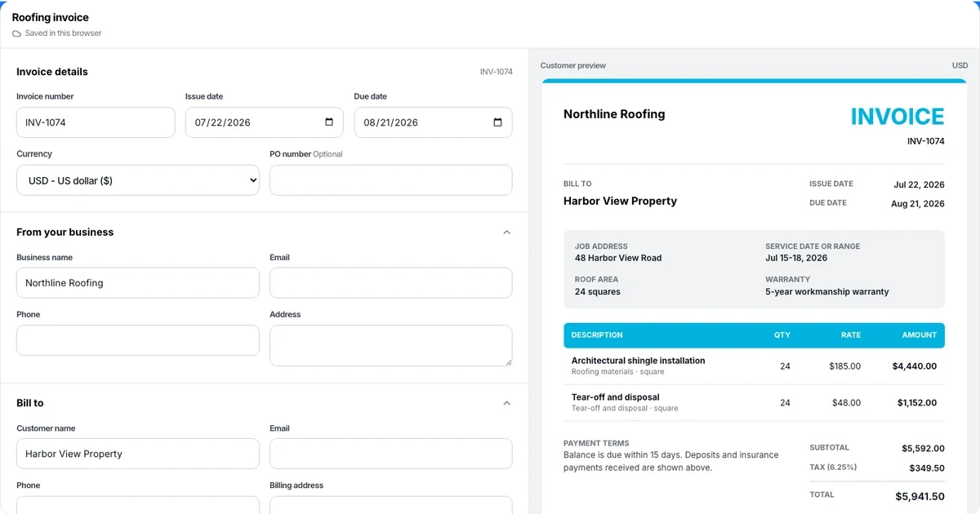Click Harbor View Property in the preview
The width and height of the screenshot is (980, 514).
click(x=620, y=201)
